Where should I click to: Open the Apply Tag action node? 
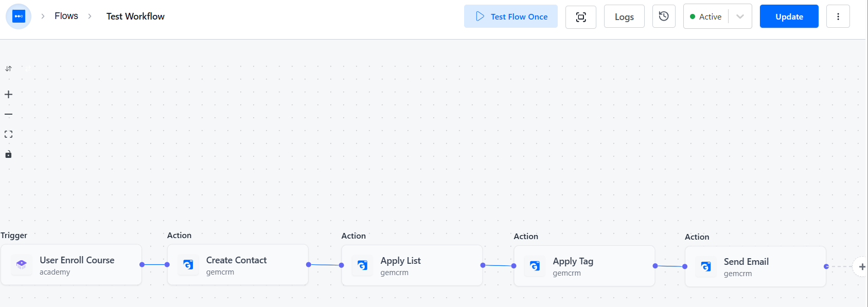(584, 266)
